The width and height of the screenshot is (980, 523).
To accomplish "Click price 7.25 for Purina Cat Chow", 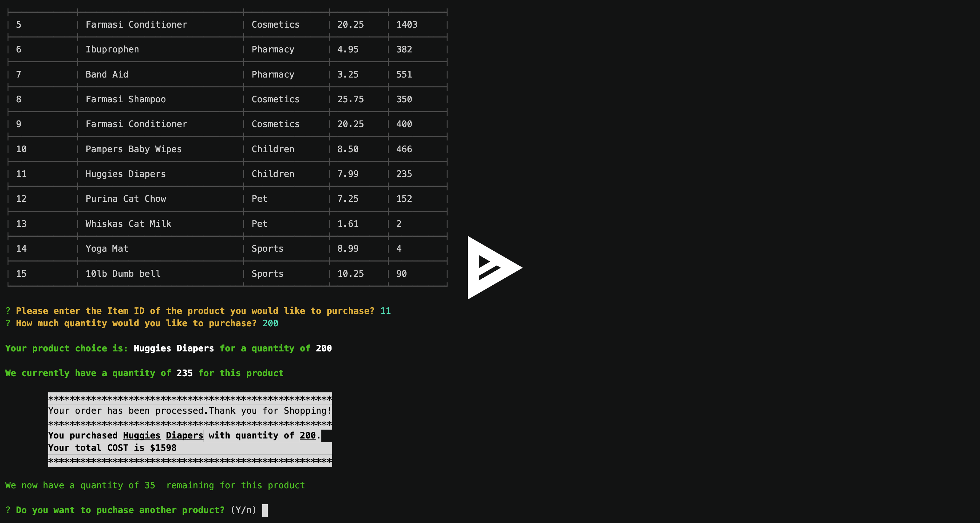I will pyautogui.click(x=348, y=199).
